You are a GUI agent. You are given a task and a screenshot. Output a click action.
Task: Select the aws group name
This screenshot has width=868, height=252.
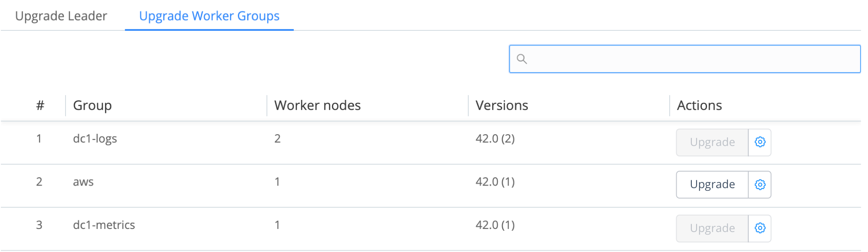83,182
